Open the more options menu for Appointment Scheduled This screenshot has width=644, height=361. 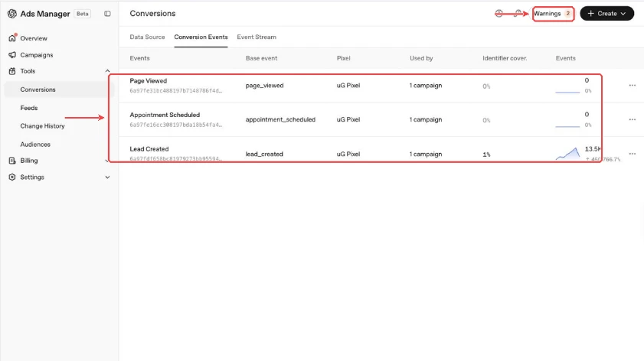point(632,119)
